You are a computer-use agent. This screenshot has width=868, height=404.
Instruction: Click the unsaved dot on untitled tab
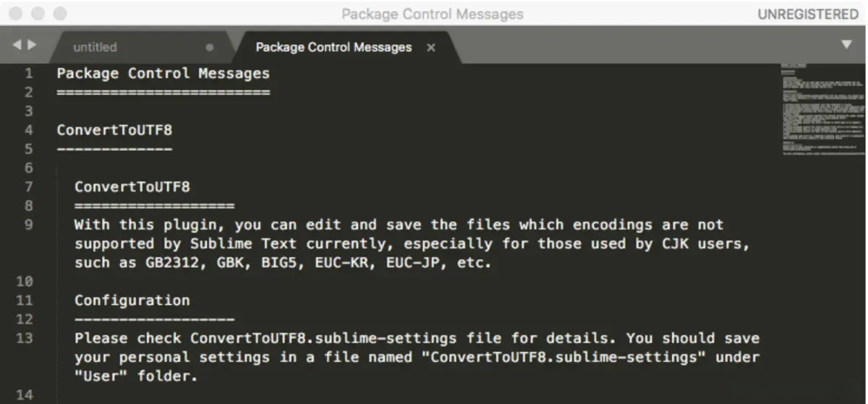tap(210, 48)
